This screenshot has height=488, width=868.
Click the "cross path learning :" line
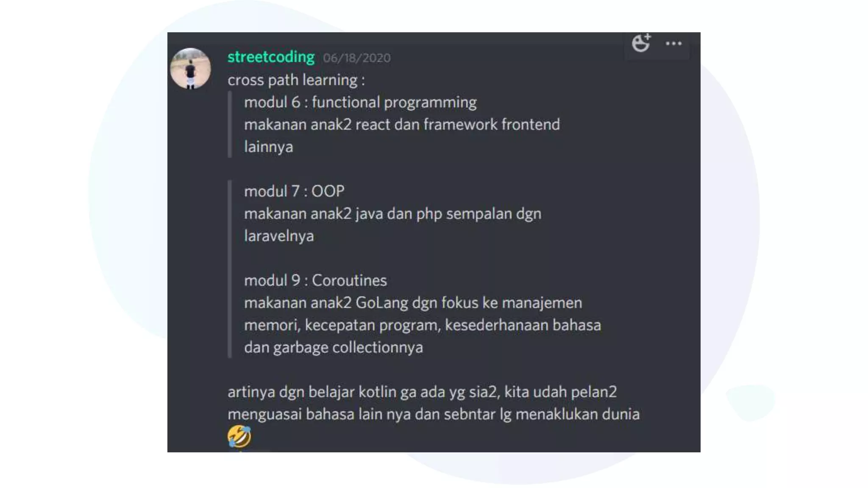296,80
